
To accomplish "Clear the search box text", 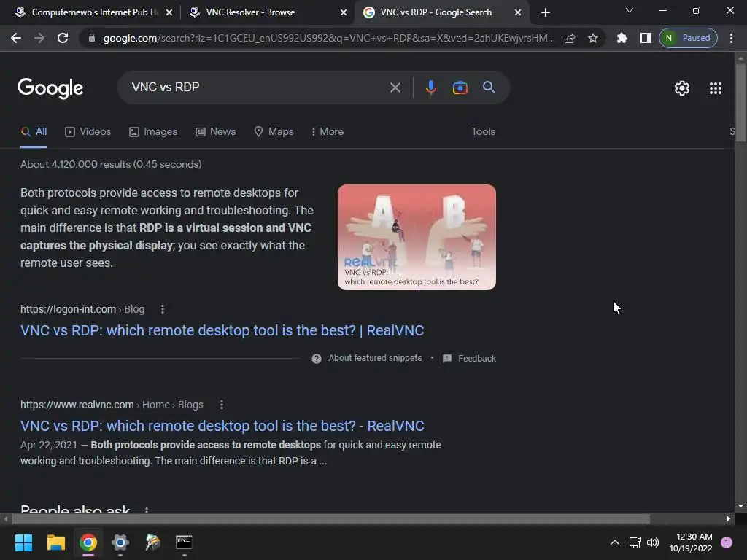I will [395, 87].
